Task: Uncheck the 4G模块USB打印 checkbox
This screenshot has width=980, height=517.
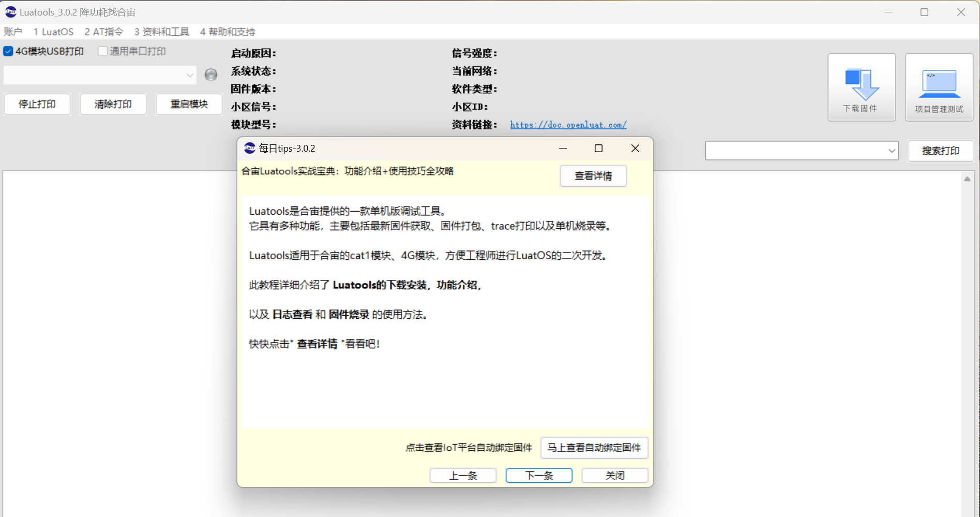Action: pyautogui.click(x=8, y=51)
